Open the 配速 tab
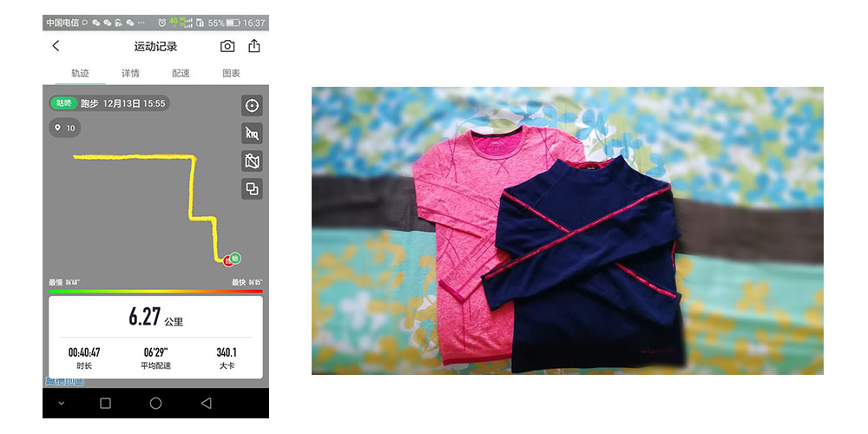Screen dimensions: 868x434 click(x=181, y=73)
